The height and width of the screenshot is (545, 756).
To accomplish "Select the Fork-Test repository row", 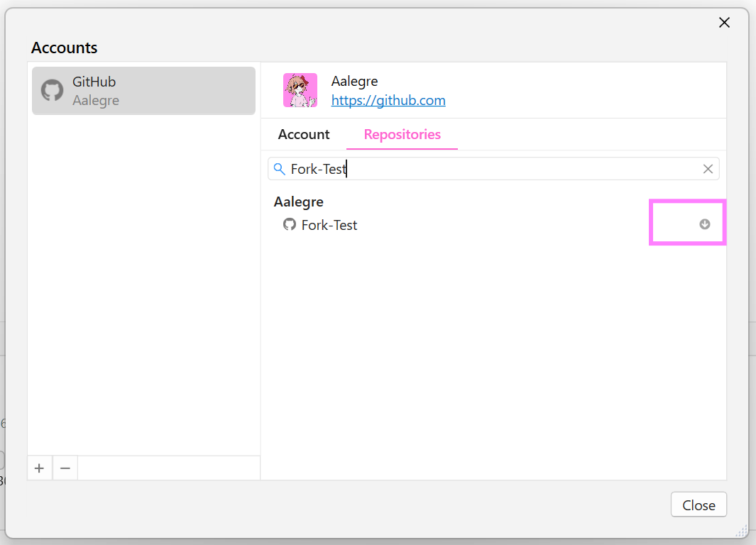I will pos(329,225).
